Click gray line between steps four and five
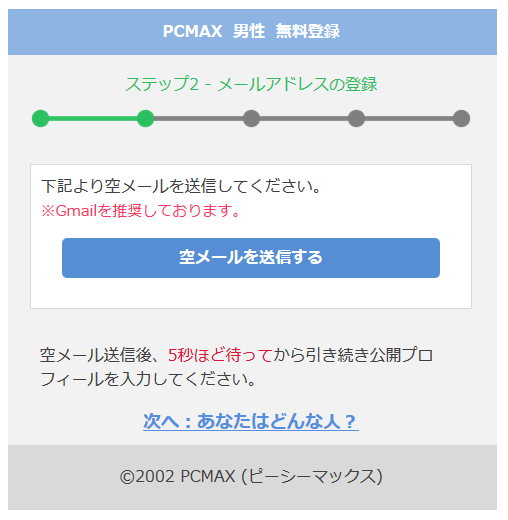The image size is (508, 520). [x=409, y=118]
